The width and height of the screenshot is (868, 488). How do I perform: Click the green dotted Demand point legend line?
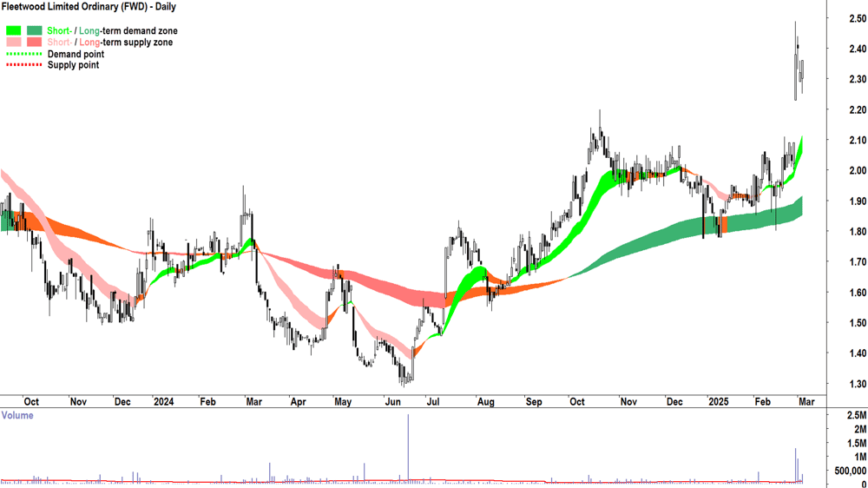pyautogui.click(x=23, y=55)
